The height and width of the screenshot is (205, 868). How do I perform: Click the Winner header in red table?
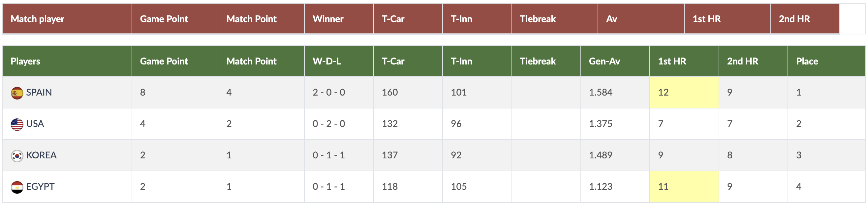[x=328, y=19]
